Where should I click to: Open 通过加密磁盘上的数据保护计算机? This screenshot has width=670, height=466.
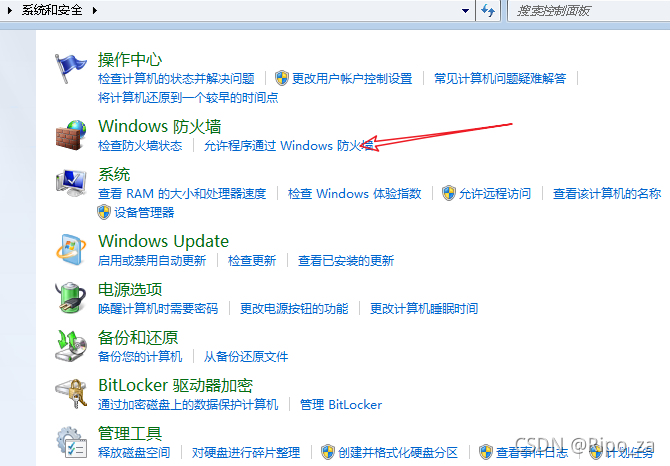188,404
